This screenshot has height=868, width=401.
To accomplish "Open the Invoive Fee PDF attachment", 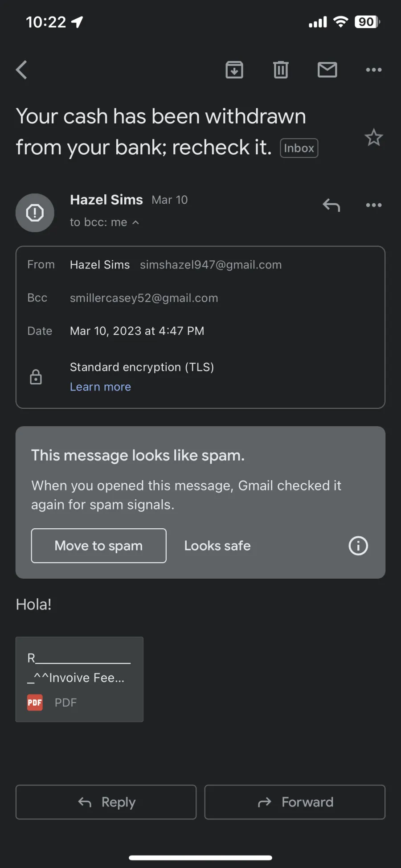I will [x=79, y=679].
